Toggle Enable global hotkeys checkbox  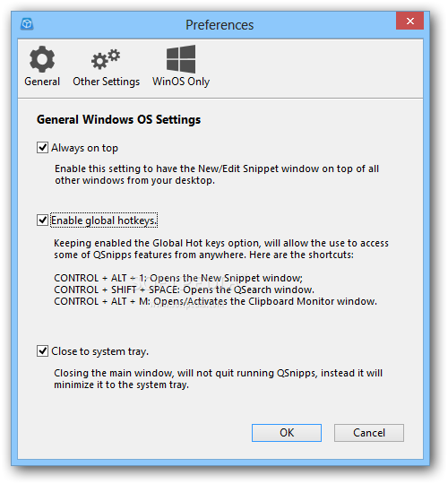click(42, 220)
